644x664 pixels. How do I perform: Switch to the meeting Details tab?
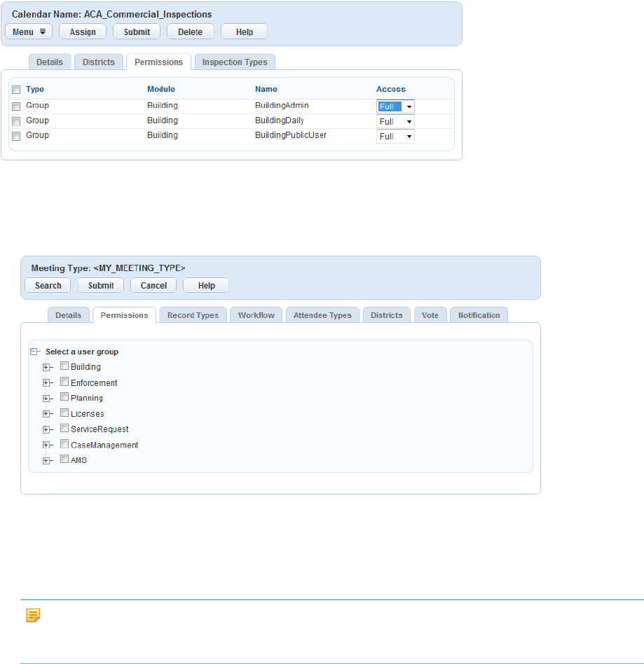point(68,315)
